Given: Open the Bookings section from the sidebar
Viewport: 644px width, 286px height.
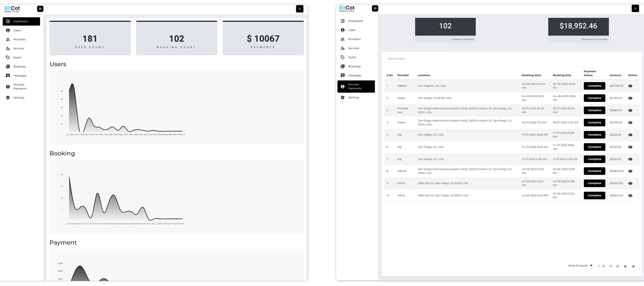Looking at the screenshot, I should 8,66.
